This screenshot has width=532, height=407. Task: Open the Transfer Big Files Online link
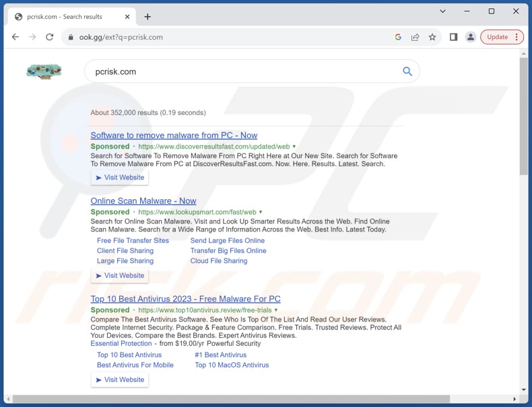point(228,251)
